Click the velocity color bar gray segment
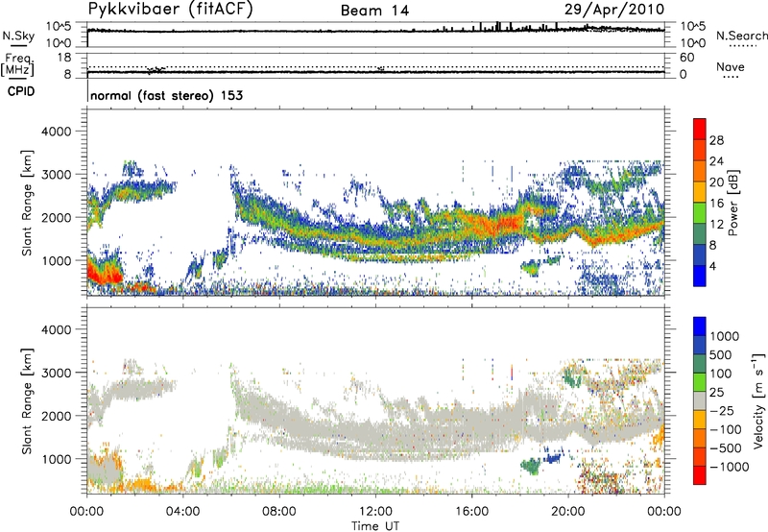 click(x=700, y=401)
